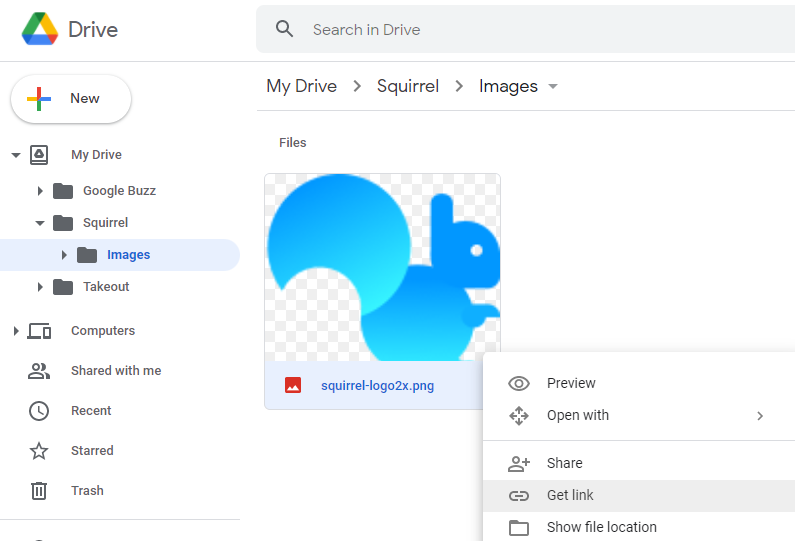The height and width of the screenshot is (541, 795).
Task: Click the Open with arrows icon
Action: 519,415
